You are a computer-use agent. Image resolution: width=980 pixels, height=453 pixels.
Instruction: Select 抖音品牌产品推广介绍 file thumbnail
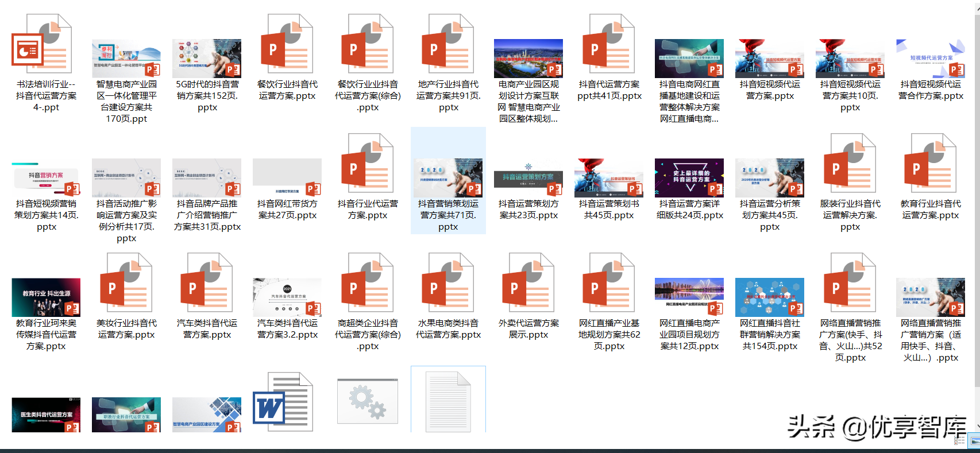207,178
